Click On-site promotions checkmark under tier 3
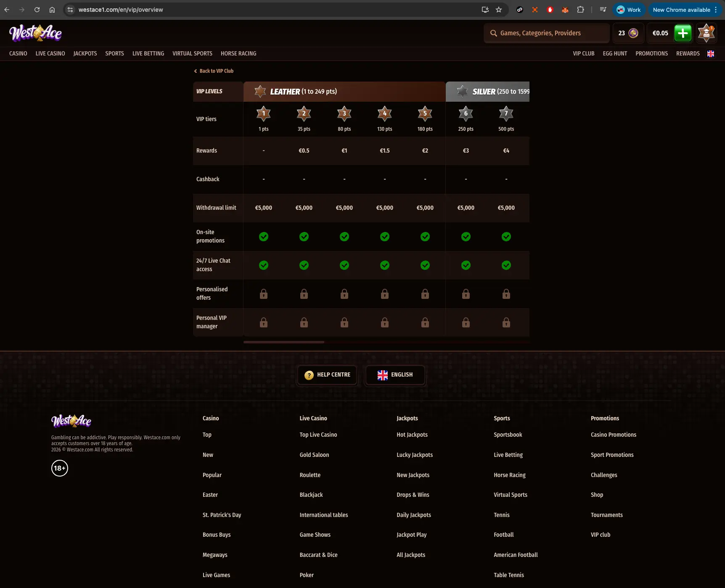 (344, 237)
